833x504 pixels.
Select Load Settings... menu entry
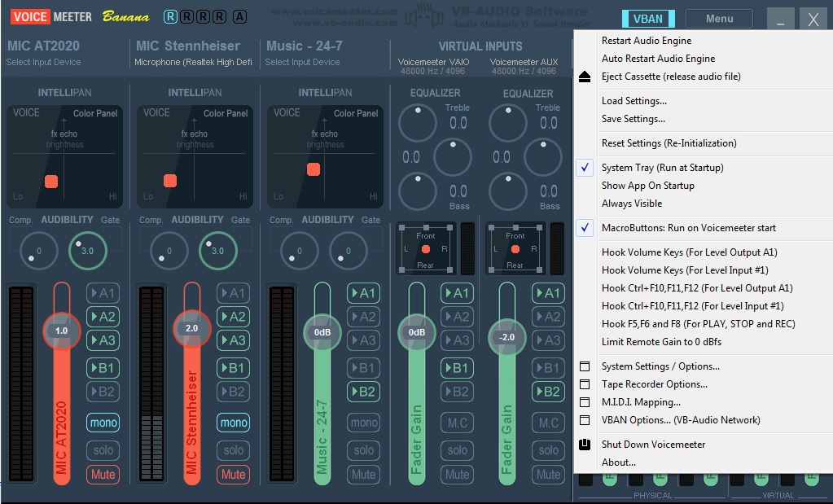point(634,101)
